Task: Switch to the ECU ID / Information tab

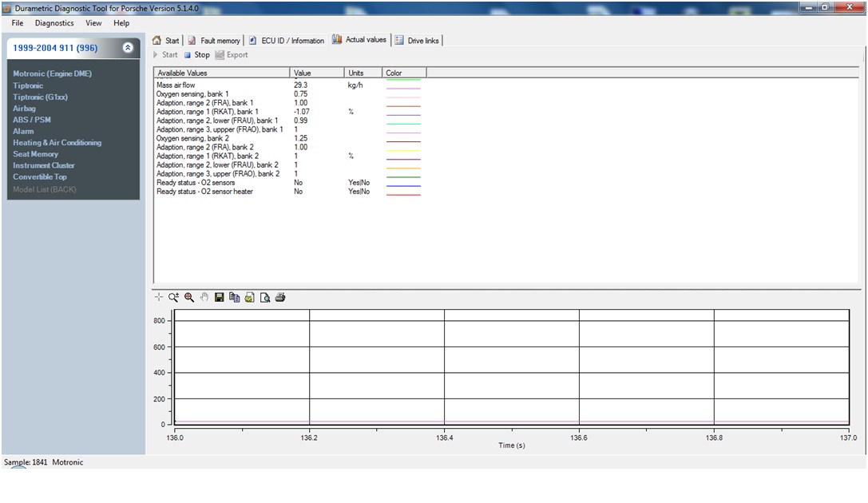Action: click(287, 41)
